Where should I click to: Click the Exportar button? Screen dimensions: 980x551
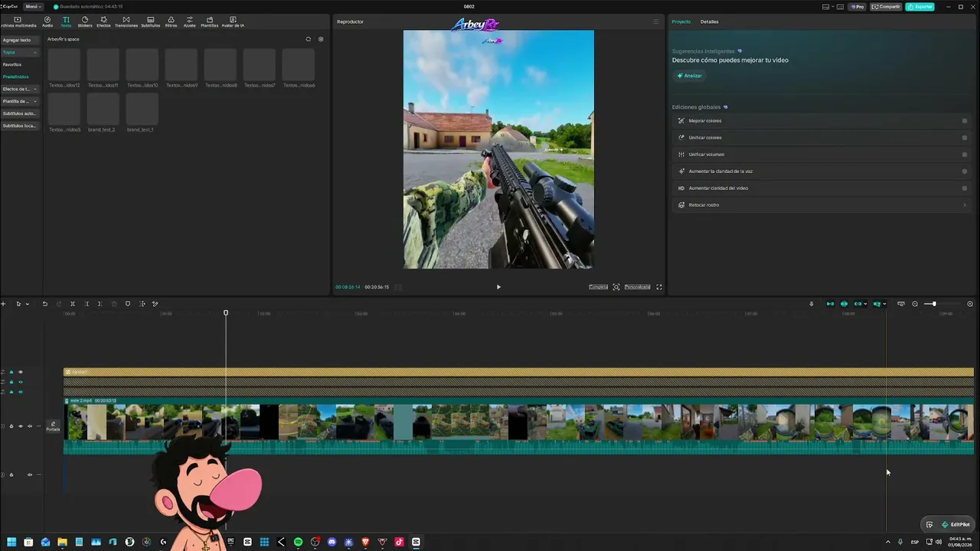[x=920, y=7]
